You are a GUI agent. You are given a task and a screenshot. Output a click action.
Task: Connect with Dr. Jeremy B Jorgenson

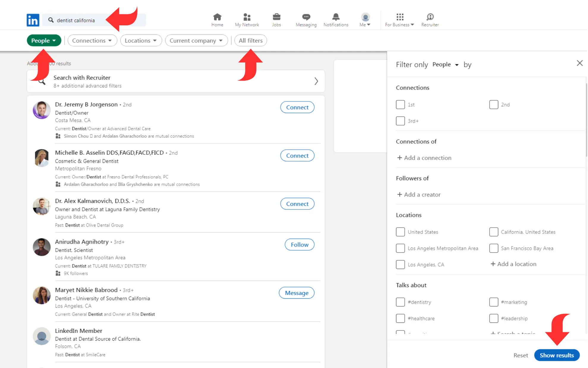[297, 107]
